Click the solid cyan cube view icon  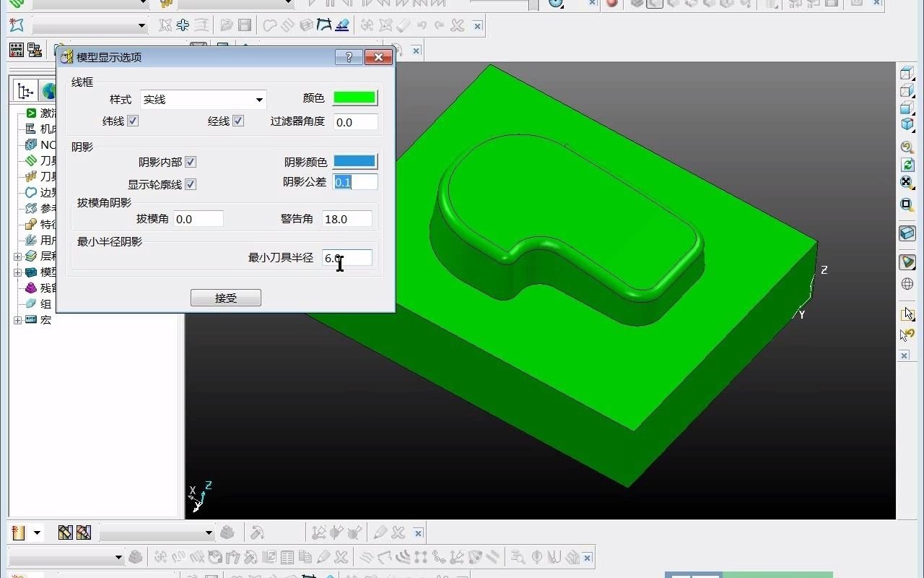pos(907,124)
